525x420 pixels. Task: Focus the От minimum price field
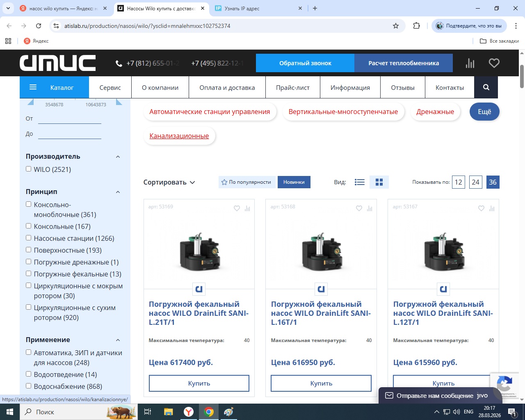point(70,119)
